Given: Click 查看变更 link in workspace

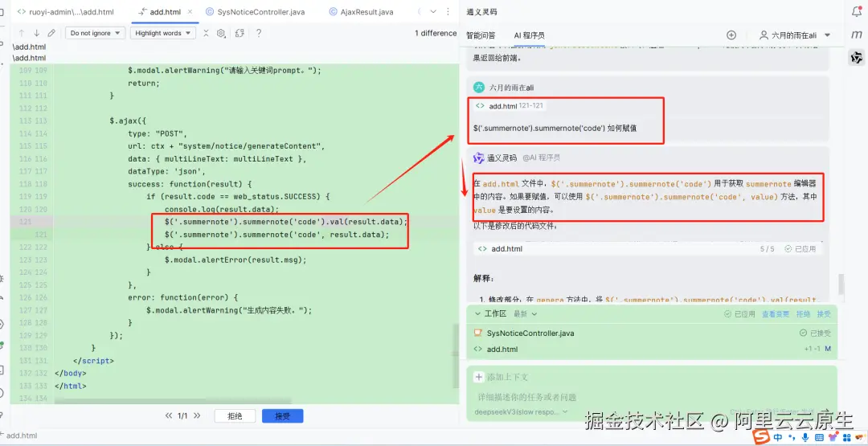Looking at the screenshot, I should [776, 313].
